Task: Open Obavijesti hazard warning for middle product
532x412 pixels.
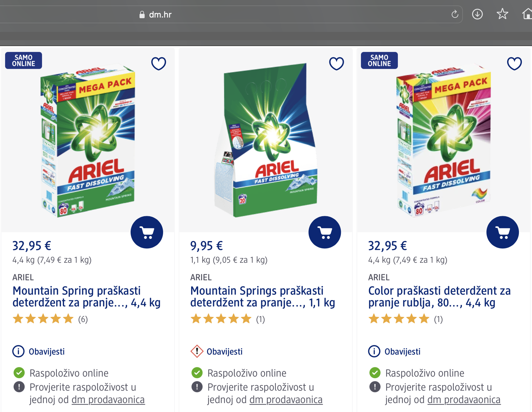Action: point(217,351)
